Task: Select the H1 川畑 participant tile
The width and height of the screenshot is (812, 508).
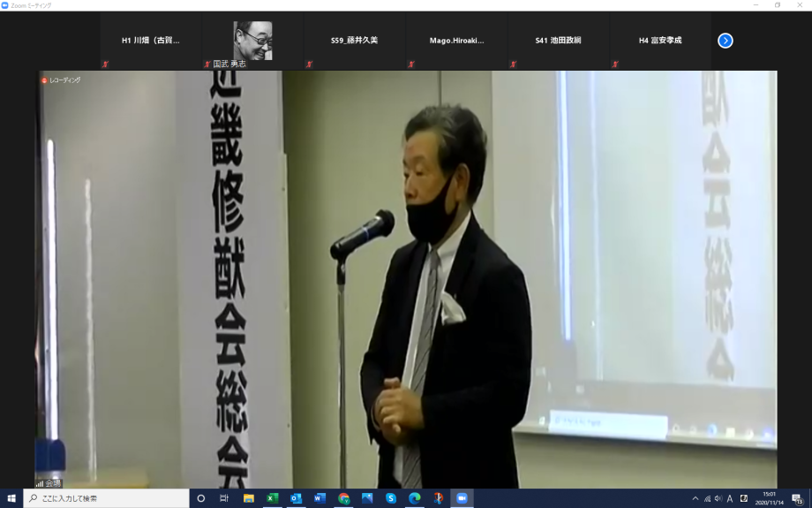Action: coord(151,41)
